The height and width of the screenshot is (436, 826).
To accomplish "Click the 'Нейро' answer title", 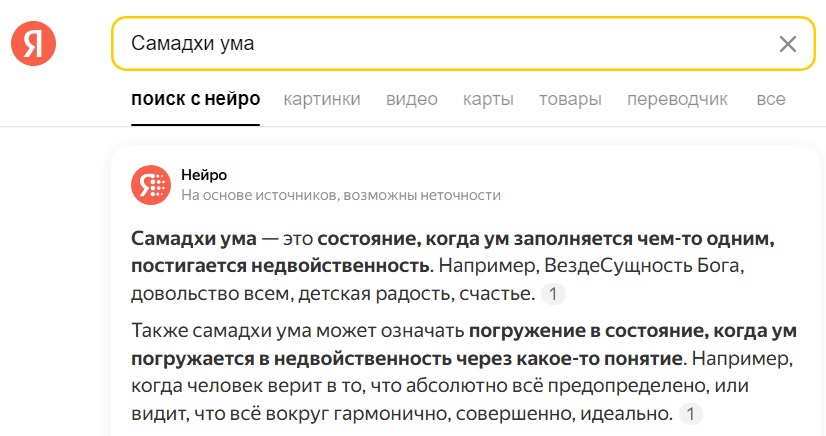I will point(204,175).
